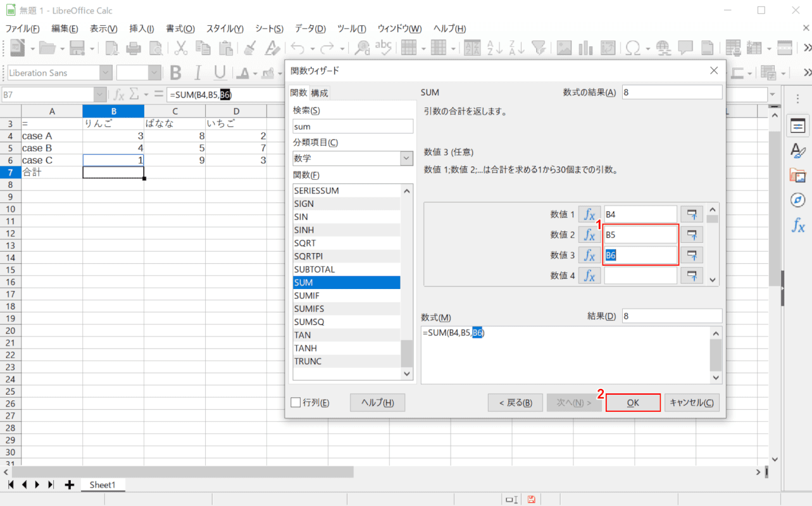The image size is (812, 506).
Task: Select SUBTOTAL in the function list
Action: 346,269
